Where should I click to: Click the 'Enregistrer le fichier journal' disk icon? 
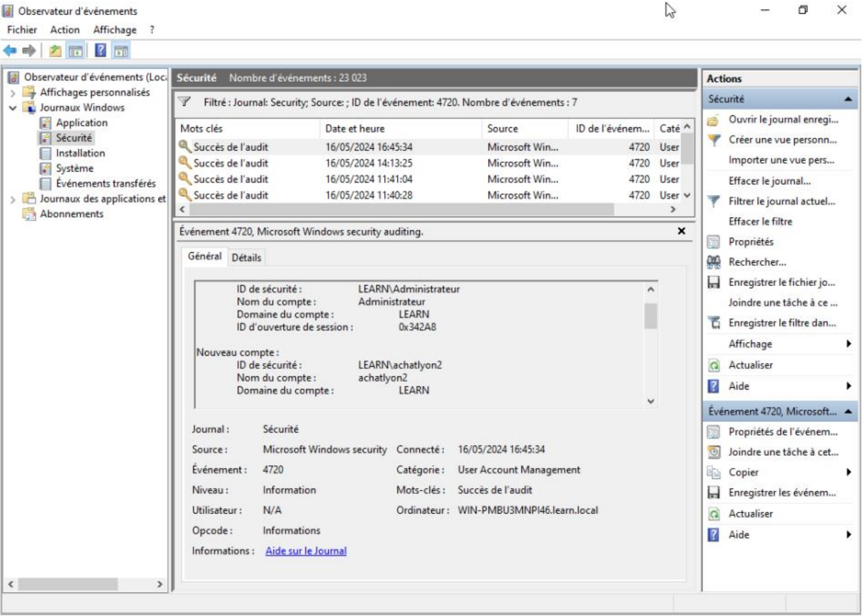coord(714,283)
